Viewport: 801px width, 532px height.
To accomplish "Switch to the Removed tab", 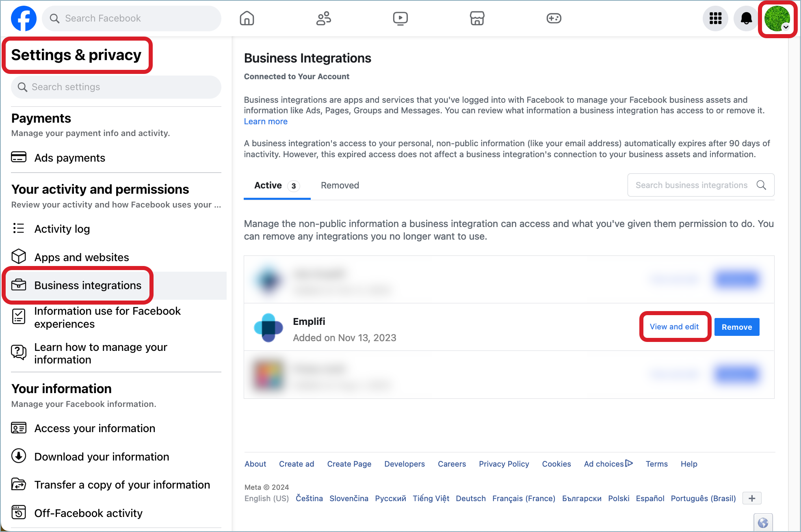I will (340, 185).
